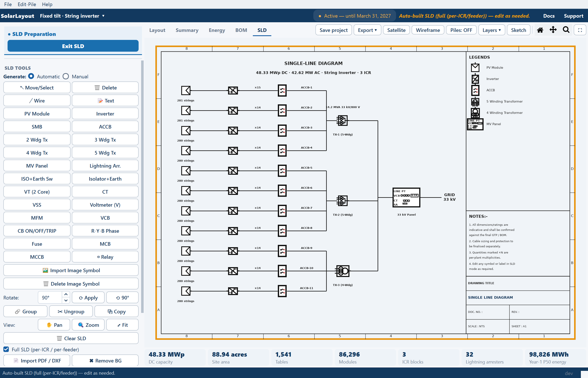588x378 pixels.
Task: Open the Help menu
Action: click(x=47, y=4)
